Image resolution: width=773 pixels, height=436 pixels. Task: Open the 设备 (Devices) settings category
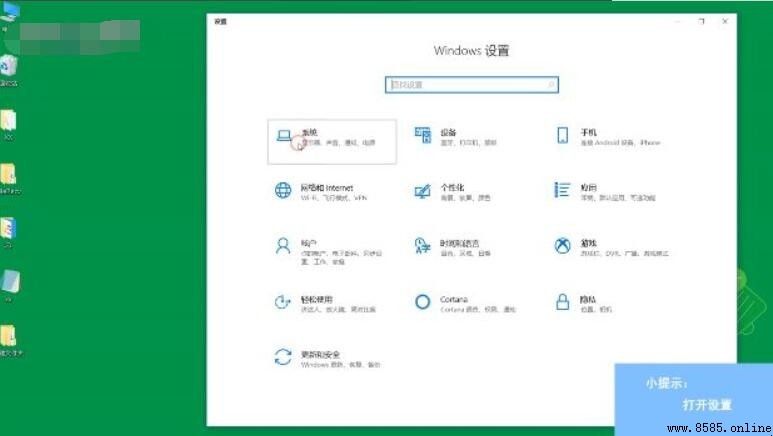456,137
